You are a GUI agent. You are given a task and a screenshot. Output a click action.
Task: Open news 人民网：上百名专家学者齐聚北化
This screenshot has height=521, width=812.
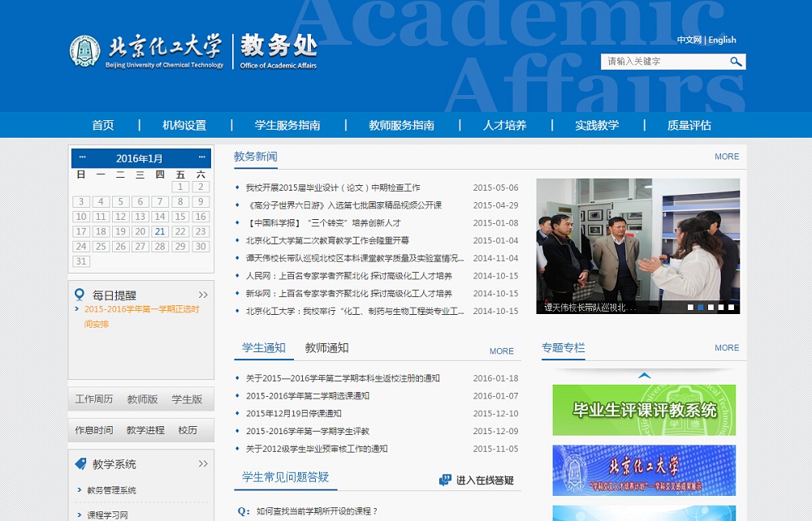coord(349,275)
